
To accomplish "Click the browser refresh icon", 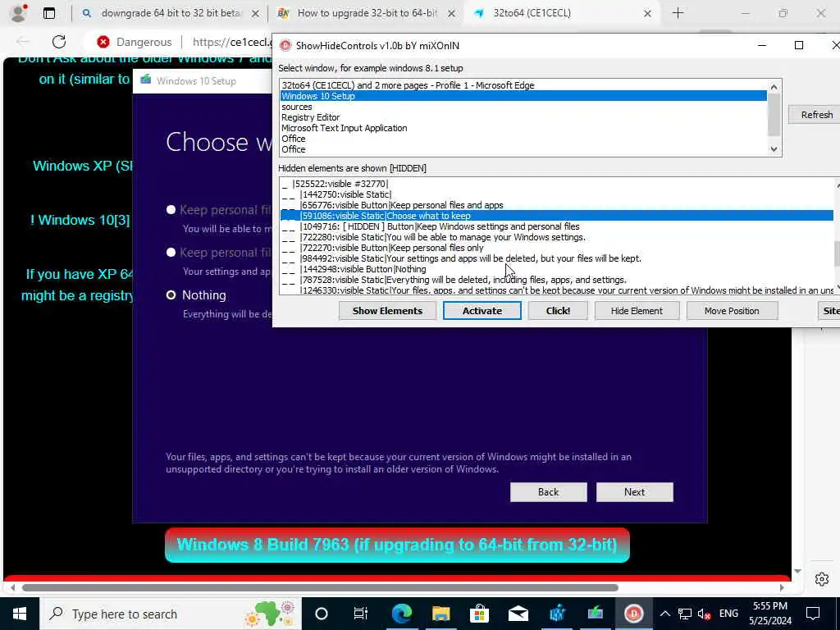I will [59, 42].
